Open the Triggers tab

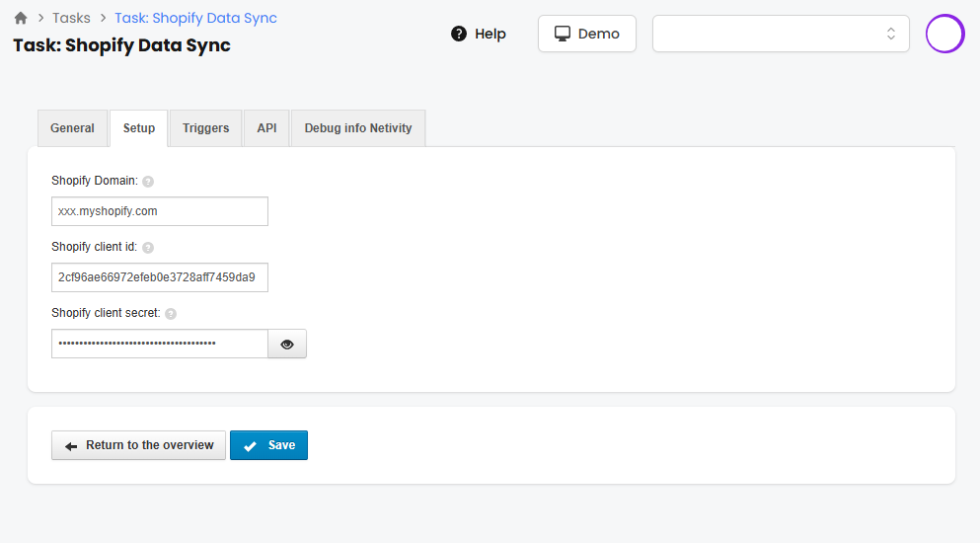(x=205, y=128)
